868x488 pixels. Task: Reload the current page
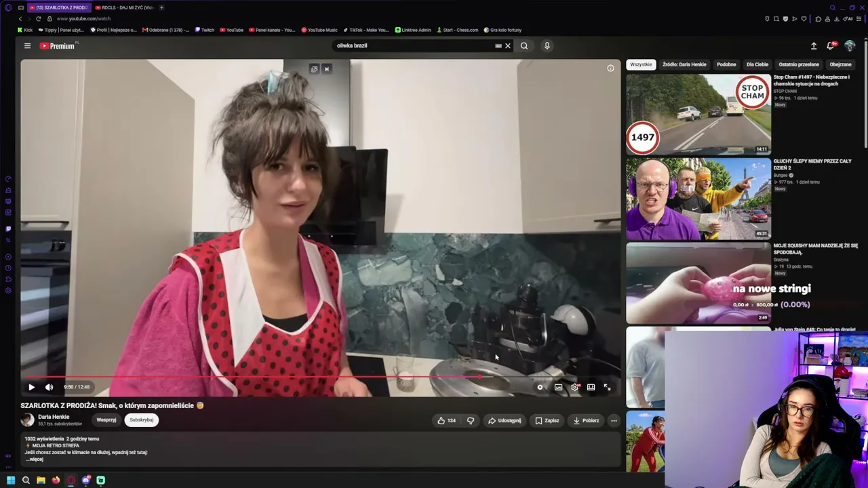point(38,19)
